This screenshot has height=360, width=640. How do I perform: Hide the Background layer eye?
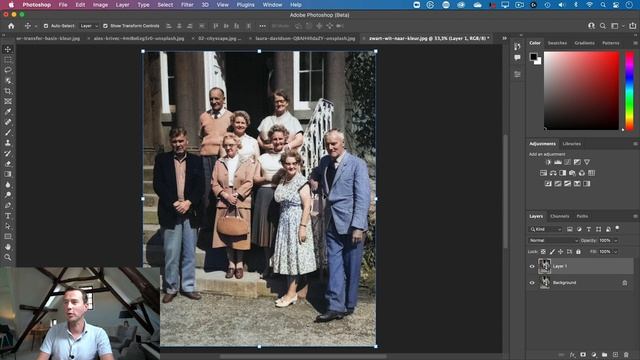[532, 283]
